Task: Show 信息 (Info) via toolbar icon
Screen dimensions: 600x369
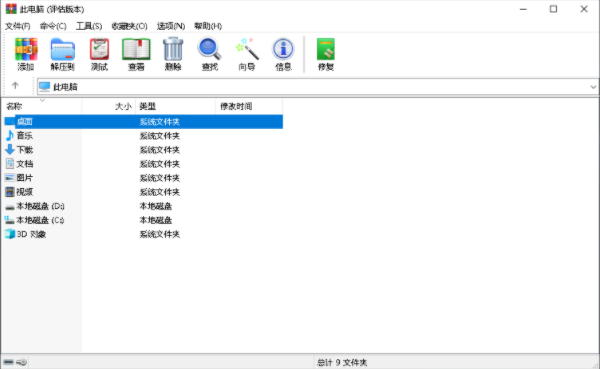Action: [x=283, y=49]
